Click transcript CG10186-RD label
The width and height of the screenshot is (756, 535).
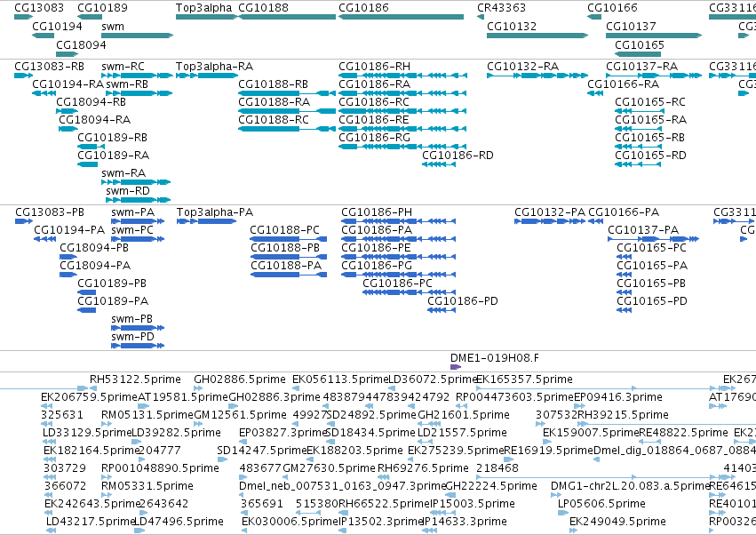[x=458, y=155]
